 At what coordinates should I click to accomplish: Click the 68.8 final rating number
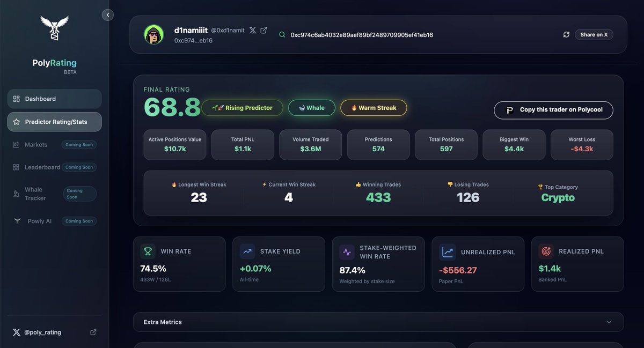tap(172, 107)
